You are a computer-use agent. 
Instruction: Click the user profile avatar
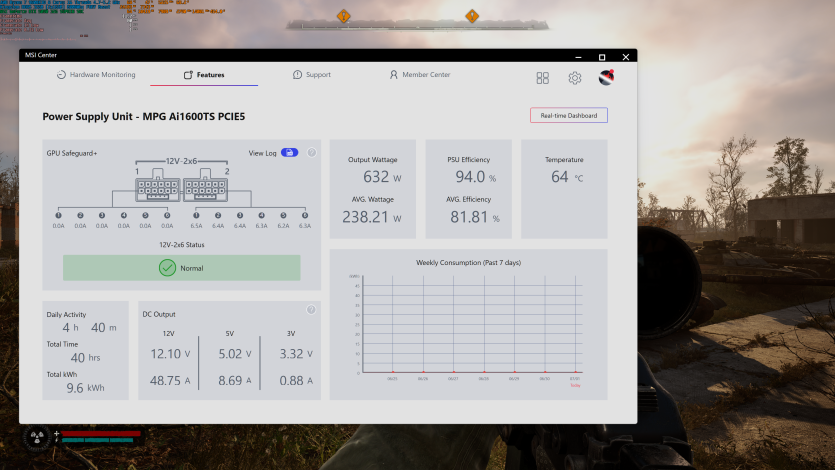click(606, 78)
